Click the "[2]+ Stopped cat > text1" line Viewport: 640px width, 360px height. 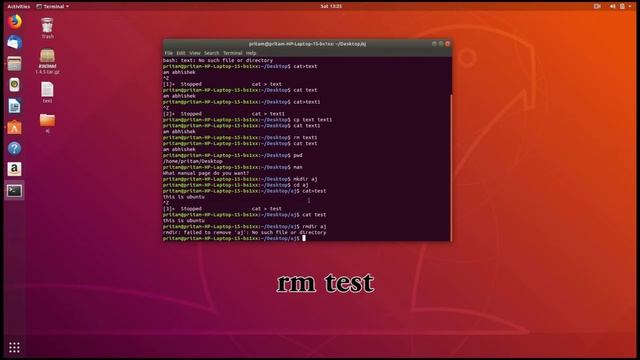[x=224, y=114]
